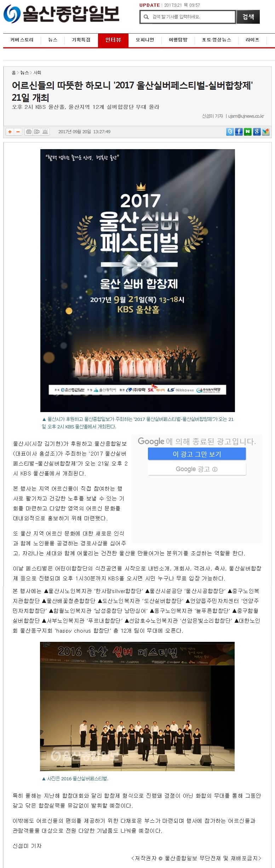The height and width of the screenshot is (868, 275).
Task: Click '이 광고 그만 보기' button
Action: pos(197,454)
